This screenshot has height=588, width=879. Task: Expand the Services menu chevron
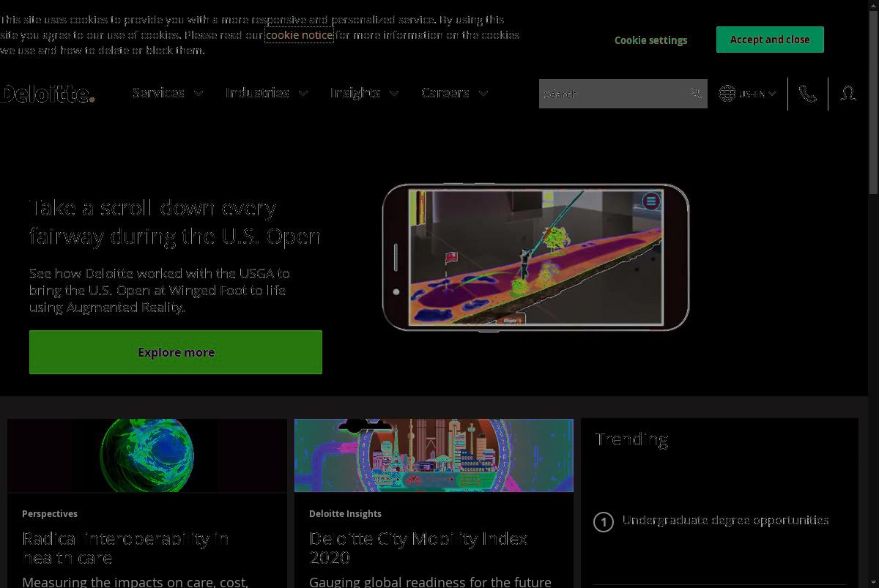click(x=199, y=93)
